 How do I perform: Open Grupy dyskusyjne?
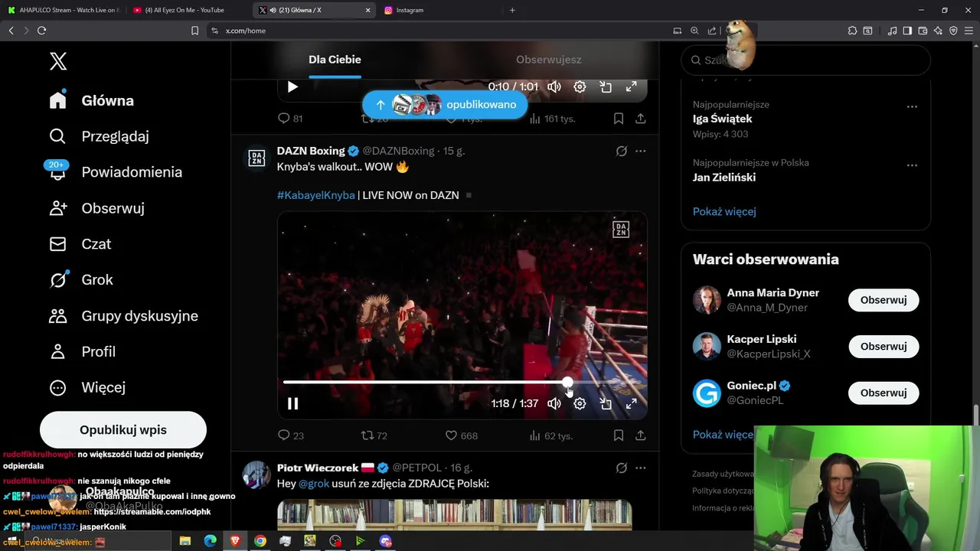[124, 316]
